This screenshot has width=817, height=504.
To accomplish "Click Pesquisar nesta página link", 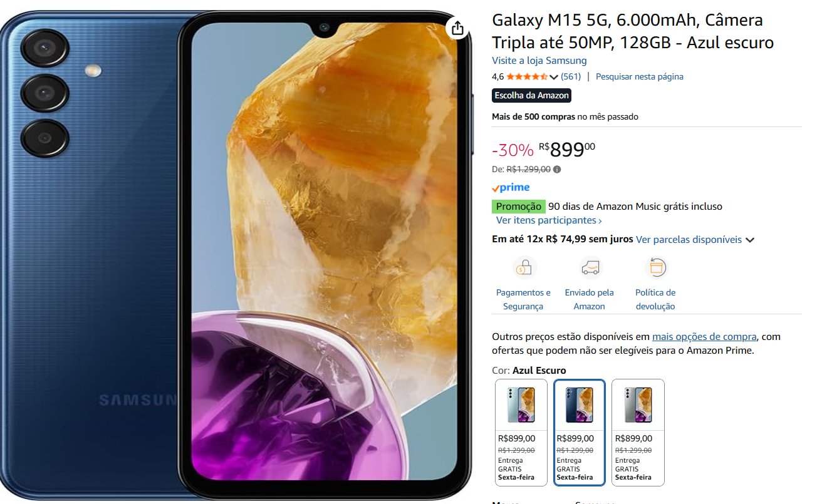I will pos(639,77).
